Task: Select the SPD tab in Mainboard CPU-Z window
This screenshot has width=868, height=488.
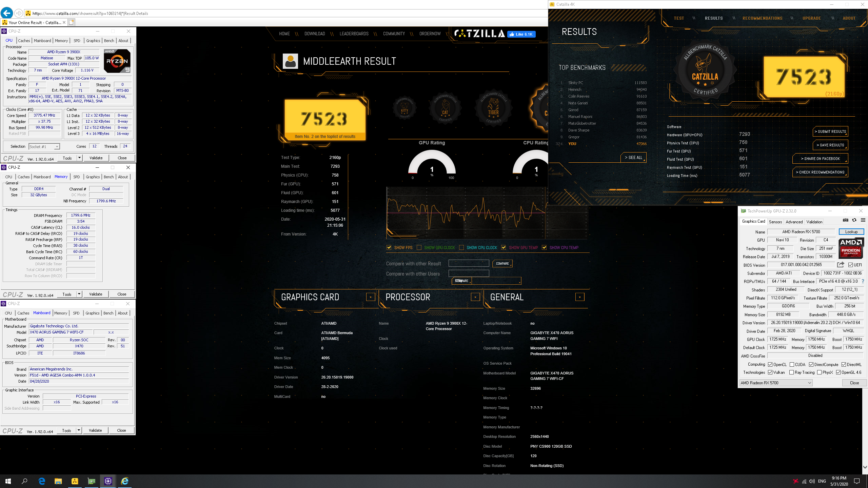Action: [x=76, y=313]
